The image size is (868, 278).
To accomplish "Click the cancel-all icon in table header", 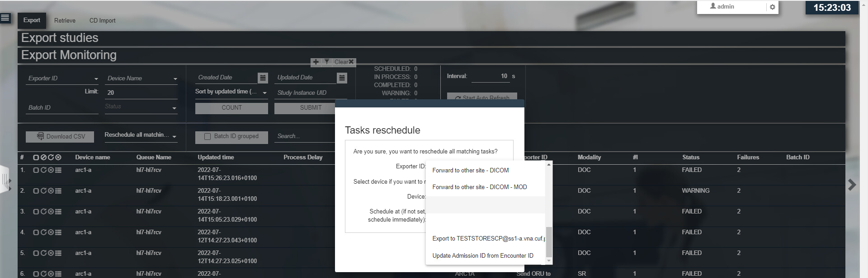I will (x=43, y=157).
